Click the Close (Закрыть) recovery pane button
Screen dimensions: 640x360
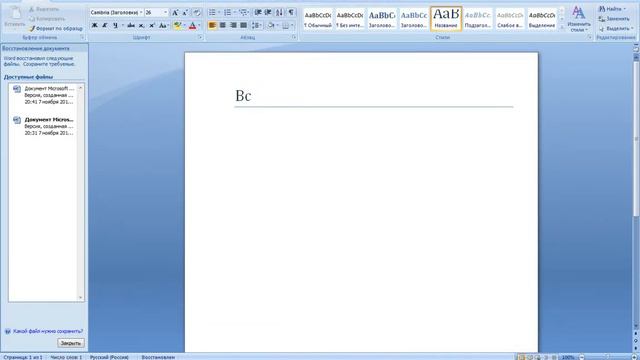click(x=71, y=343)
